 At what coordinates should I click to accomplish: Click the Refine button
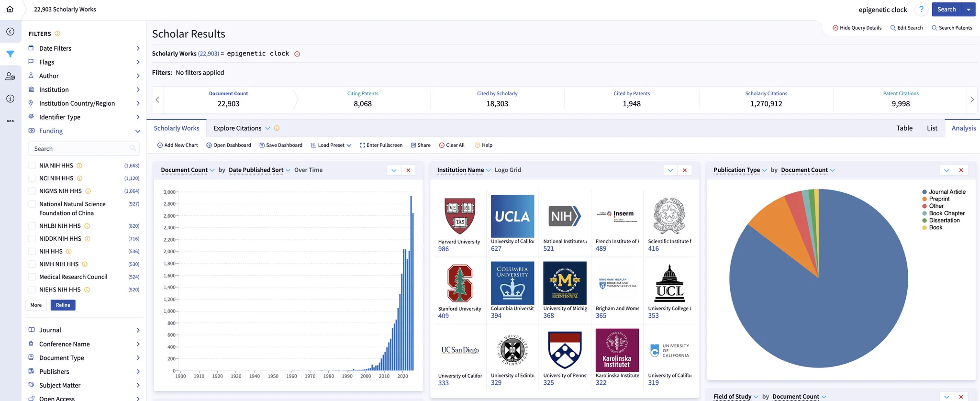coord(63,305)
